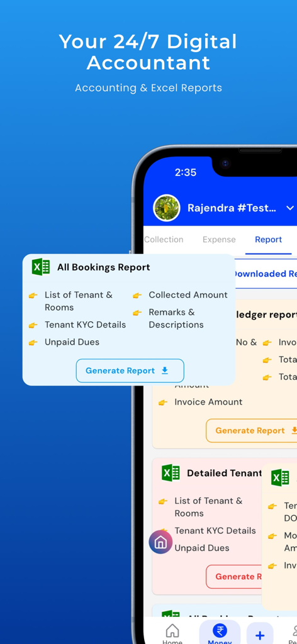This screenshot has height=644, width=297.
Task: Click 'Unpaid Dues' in the Detailed Tenant card
Action: [202, 548]
